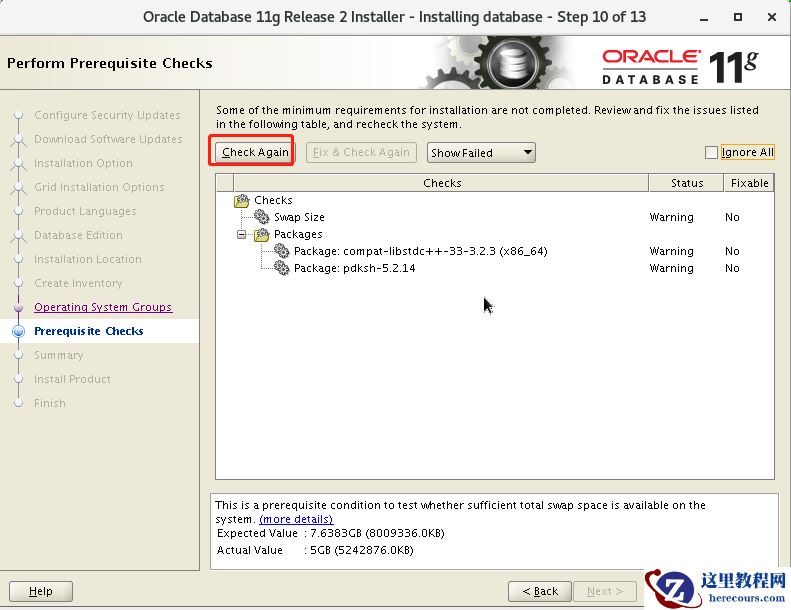This screenshot has width=791, height=610.
Task: Collapse the Packages tree node
Action: pos(242,234)
